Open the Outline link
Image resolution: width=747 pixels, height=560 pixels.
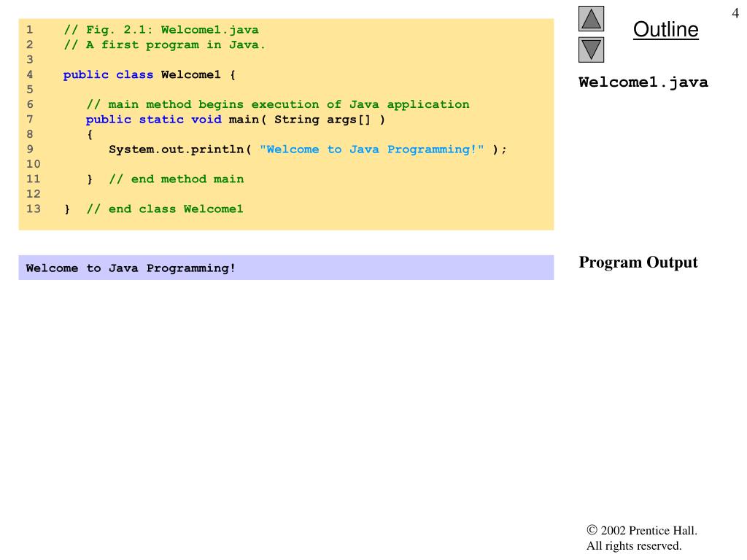tap(665, 29)
